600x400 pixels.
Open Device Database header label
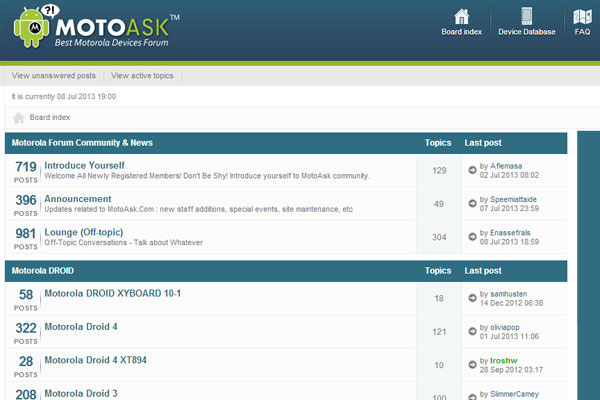click(527, 32)
